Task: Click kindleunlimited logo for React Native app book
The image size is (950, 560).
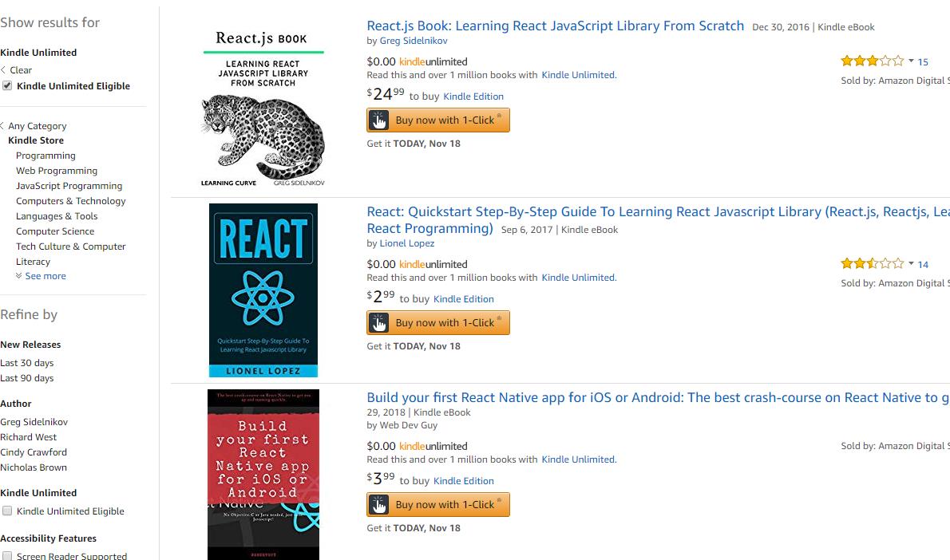Action: (433, 446)
